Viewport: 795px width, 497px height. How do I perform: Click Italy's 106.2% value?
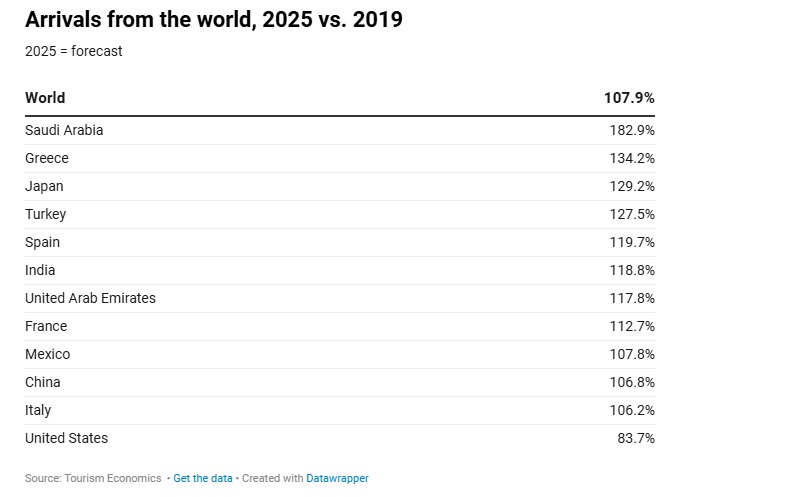pyautogui.click(x=632, y=410)
